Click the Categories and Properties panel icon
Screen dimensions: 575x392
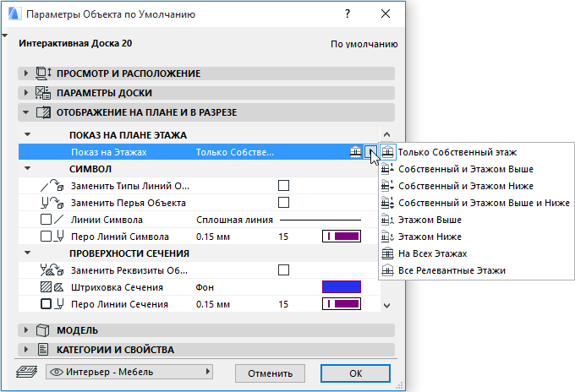43,350
